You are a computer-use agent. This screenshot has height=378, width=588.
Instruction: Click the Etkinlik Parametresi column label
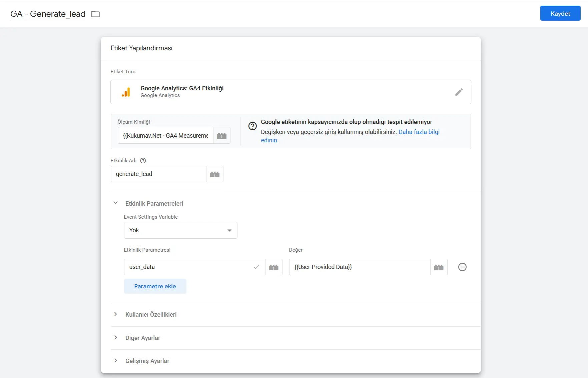[147, 250]
